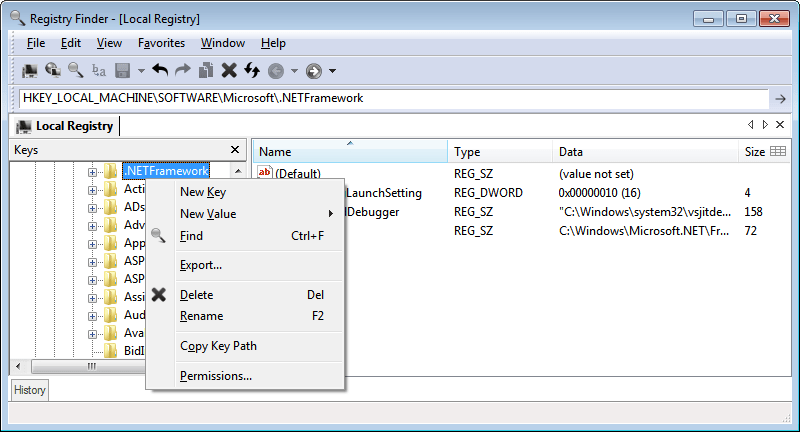Click the Local Registry computer toolbar icon
The width and height of the screenshot is (800, 432).
pyautogui.click(x=30, y=70)
